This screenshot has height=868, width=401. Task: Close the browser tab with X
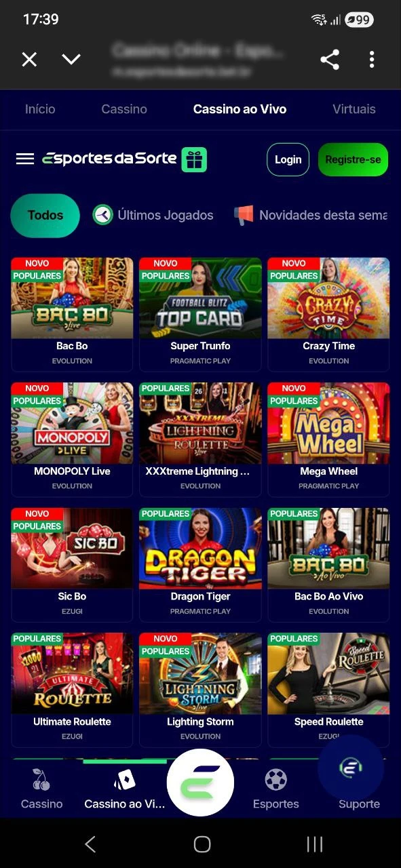pyautogui.click(x=29, y=60)
